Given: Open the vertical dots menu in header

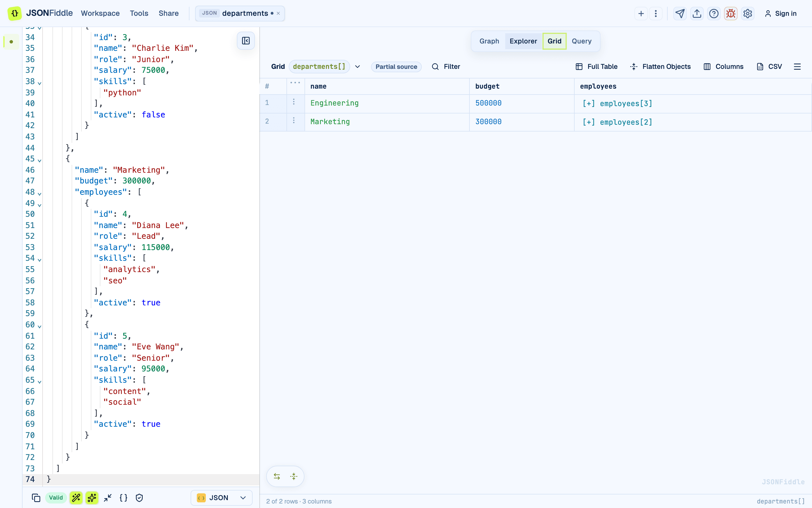Looking at the screenshot, I should pos(656,14).
